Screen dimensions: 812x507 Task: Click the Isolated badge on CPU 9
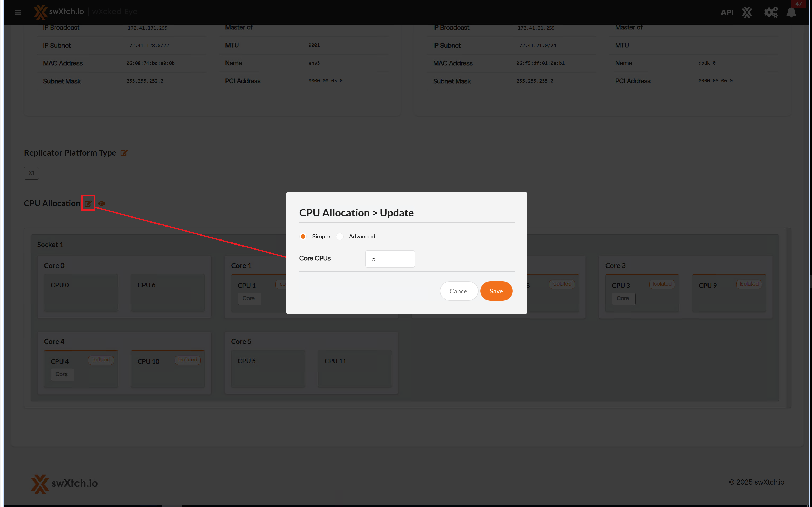(x=748, y=284)
